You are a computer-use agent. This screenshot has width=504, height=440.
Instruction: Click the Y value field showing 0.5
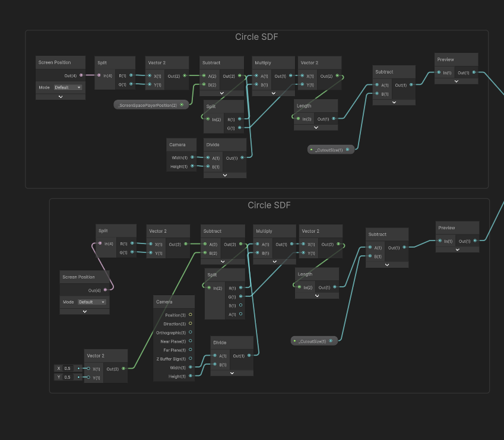[68, 377]
